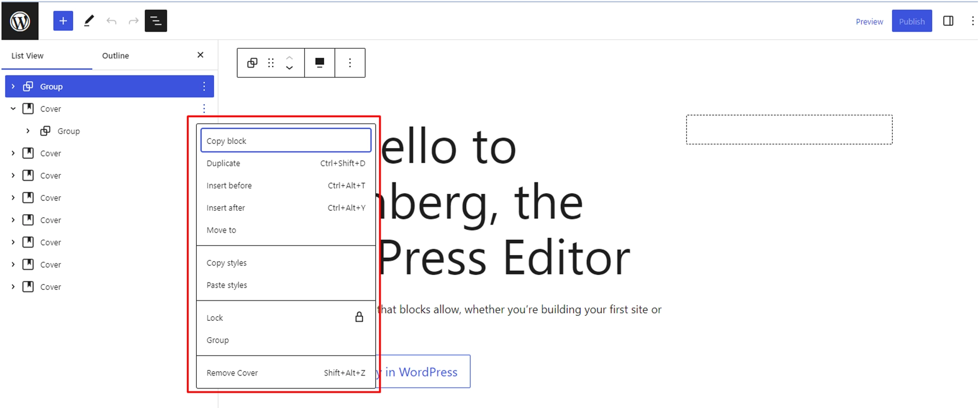Select the top Group row in list
Viewport: 980px width, 408px height.
click(110, 87)
